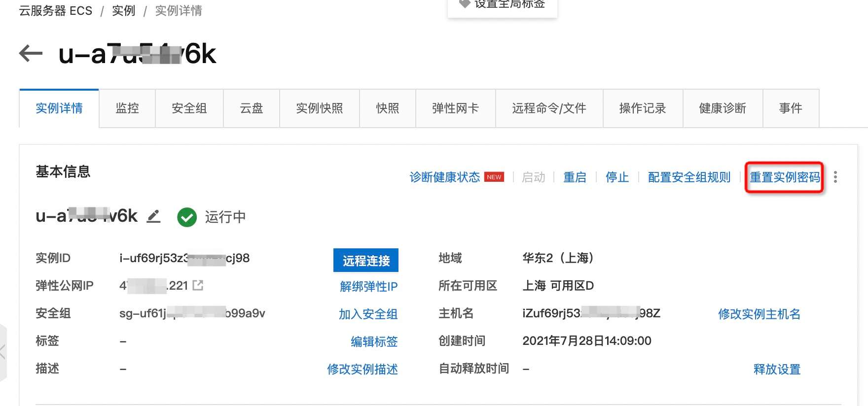Go to the 远程命令/文件 tab
Screen dimensions: 868x406
pos(549,108)
